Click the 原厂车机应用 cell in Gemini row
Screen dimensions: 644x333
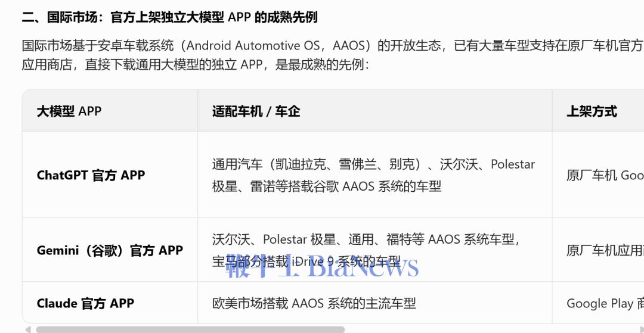point(603,251)
